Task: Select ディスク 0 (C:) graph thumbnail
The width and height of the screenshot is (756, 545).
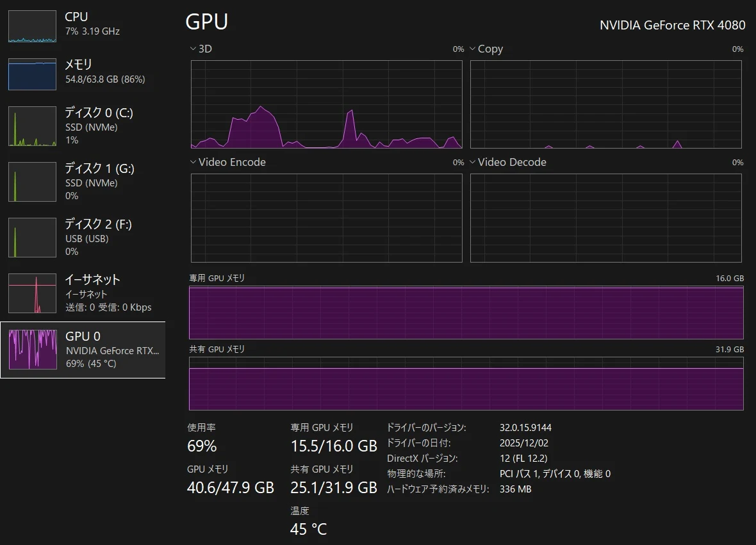Action: coord(32,126)
